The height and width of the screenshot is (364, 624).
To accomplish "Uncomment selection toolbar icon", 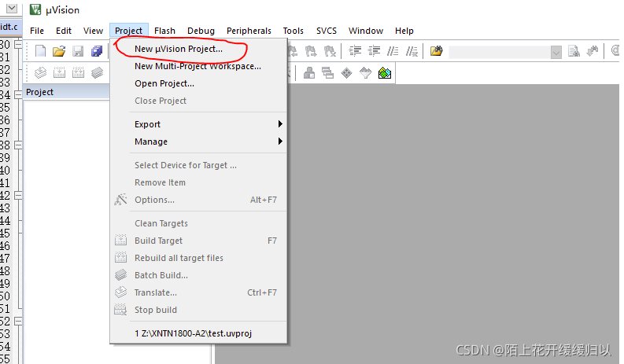I will (x=412, y=51).
